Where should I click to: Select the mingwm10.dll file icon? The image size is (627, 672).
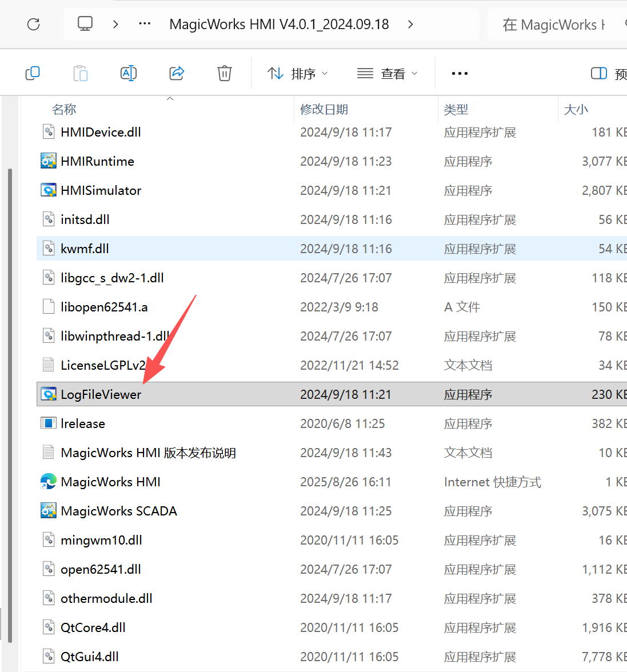[49, 539]
